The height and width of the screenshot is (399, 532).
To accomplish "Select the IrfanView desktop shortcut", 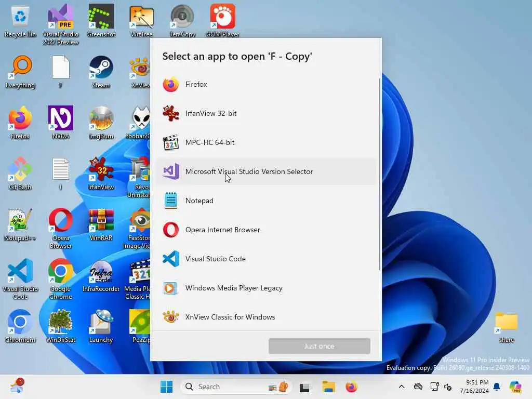I will click(x=101, y=174).
